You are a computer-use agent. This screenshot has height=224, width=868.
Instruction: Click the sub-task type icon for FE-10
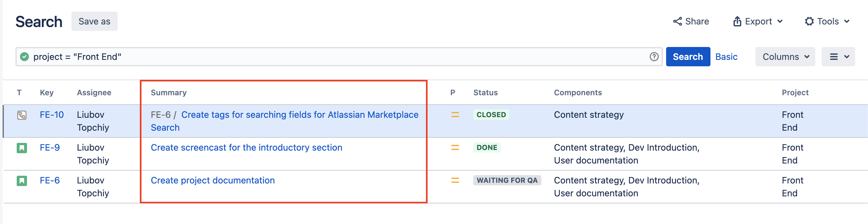(22, 115)
